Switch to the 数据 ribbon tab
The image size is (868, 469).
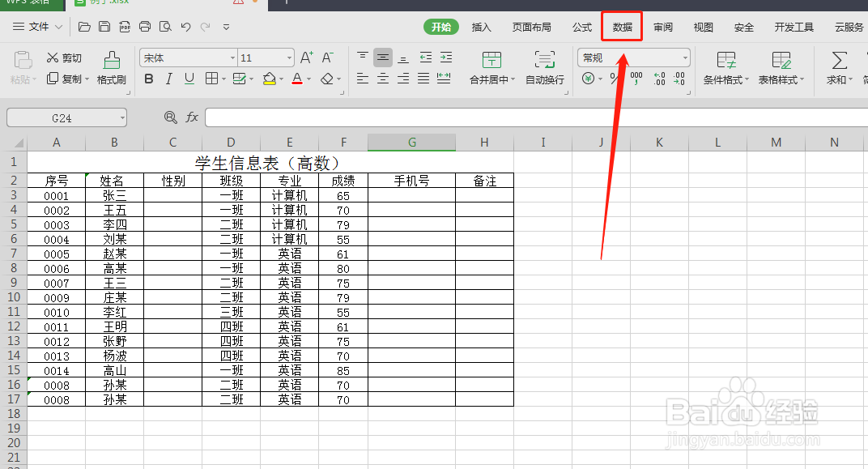click(x=621, y=26)
